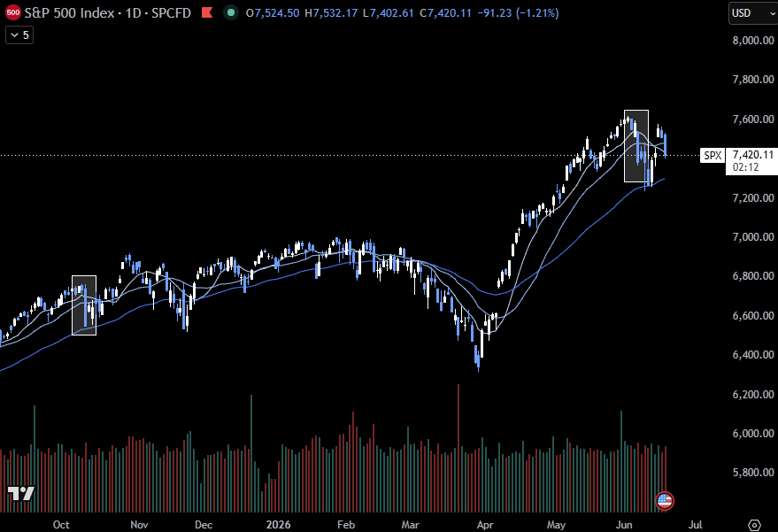Click the S&P 500 Index title text
The height and width of the screenshot is (532, 778).
[69, 13]
